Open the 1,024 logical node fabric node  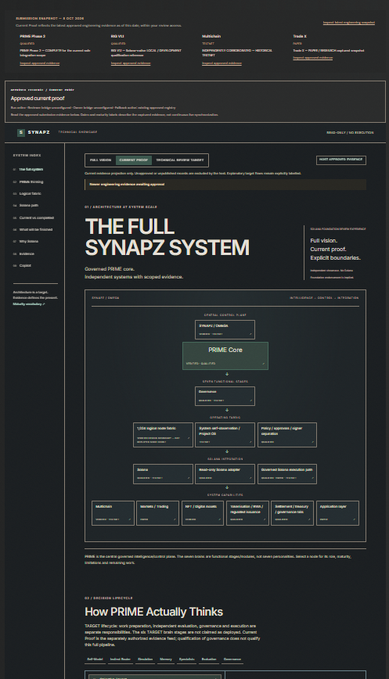click(x=163, y=435)
